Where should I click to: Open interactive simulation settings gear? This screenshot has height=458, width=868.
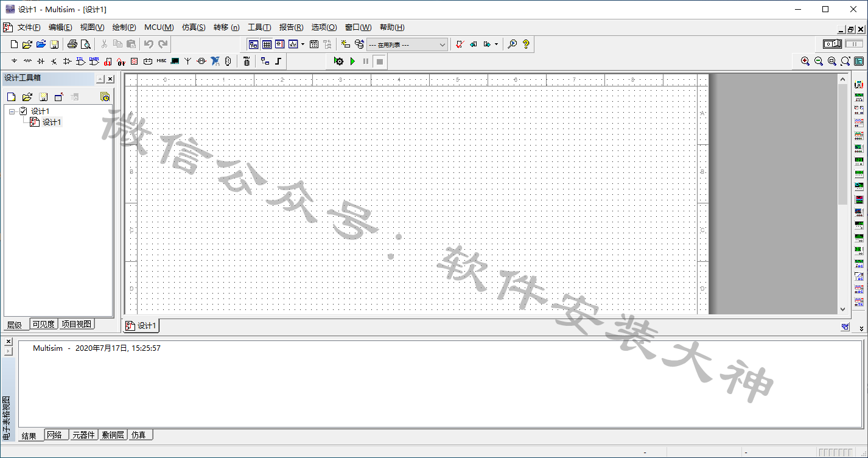point(338,61)
